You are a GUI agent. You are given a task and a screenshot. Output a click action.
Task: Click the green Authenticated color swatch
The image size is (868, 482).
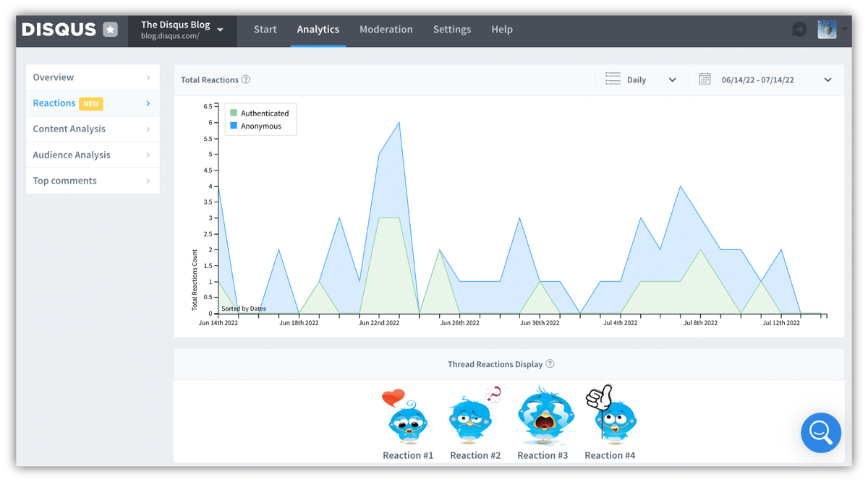(x=235, y=113)
